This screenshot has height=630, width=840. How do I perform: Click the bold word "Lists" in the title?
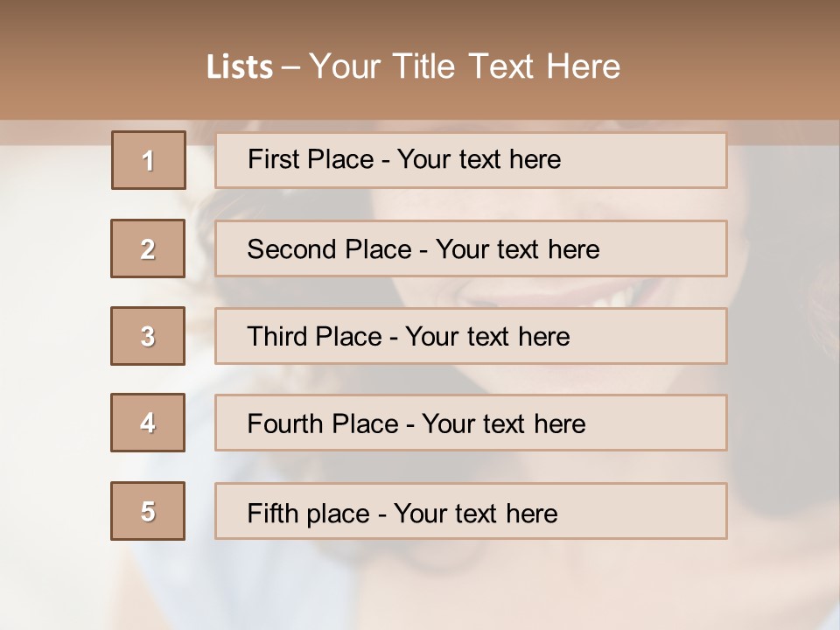pos(240,67)
